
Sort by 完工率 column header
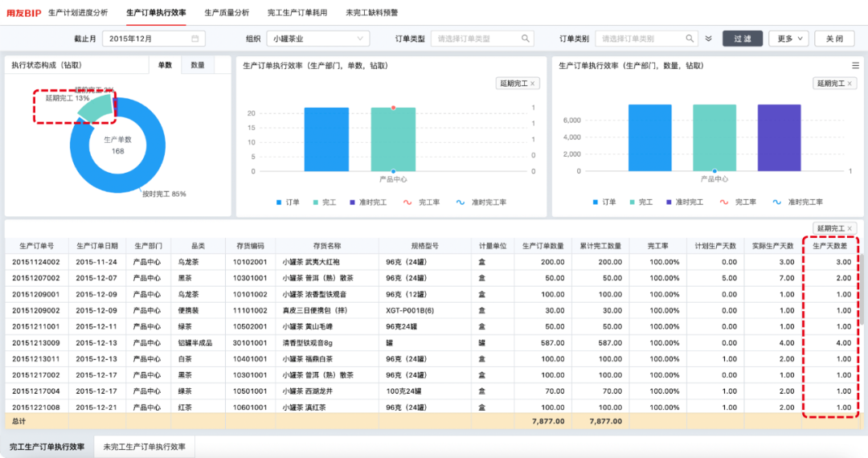657,246
